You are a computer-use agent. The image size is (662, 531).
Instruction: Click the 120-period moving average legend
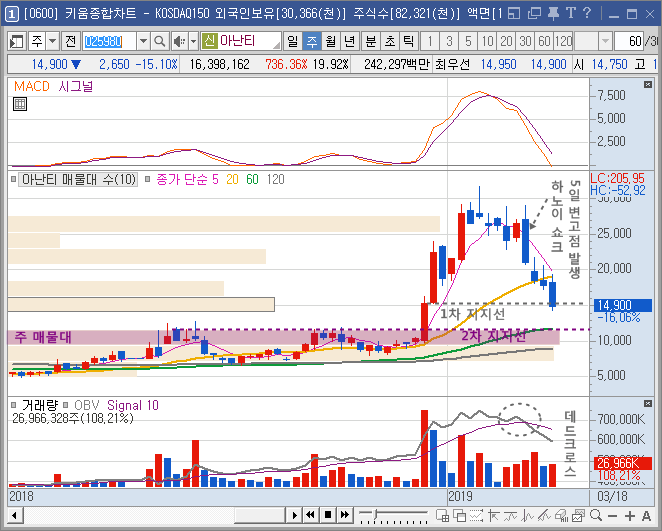coord(275,179)
